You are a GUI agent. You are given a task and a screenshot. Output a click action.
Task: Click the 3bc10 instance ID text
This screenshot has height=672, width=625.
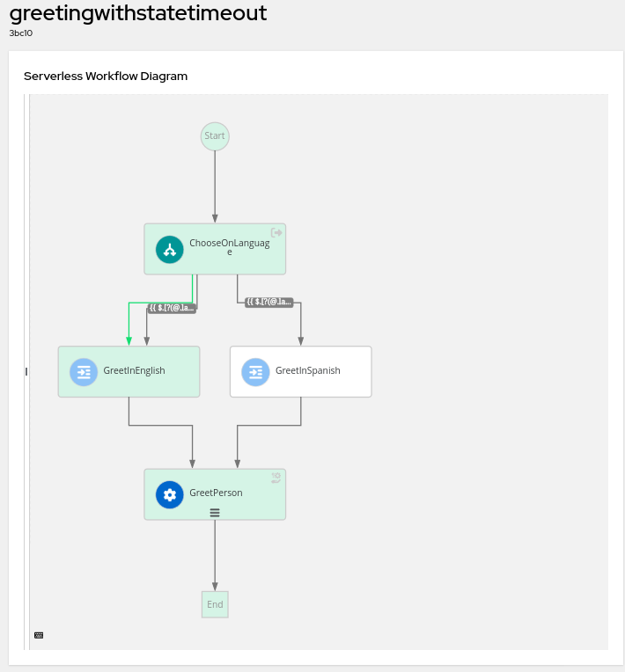[21, 33]
